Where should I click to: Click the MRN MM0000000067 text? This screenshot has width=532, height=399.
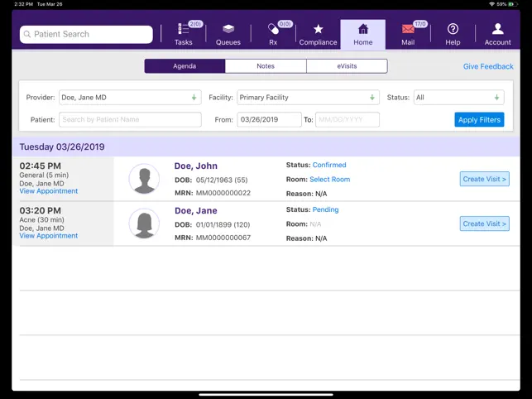223,238
